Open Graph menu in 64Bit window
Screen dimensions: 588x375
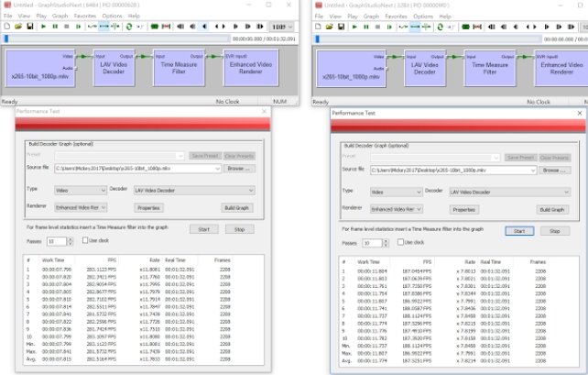coord(60,16)
